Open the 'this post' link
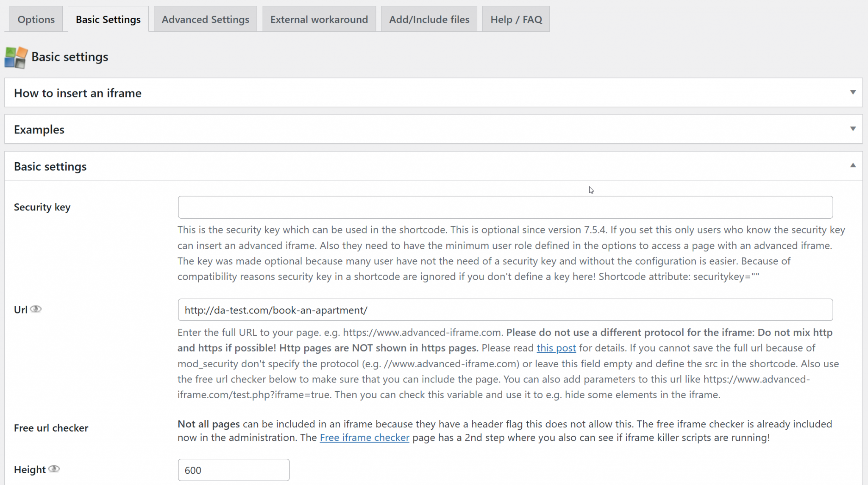The width and height of the screenshot is (868, 485). point(556,348)
